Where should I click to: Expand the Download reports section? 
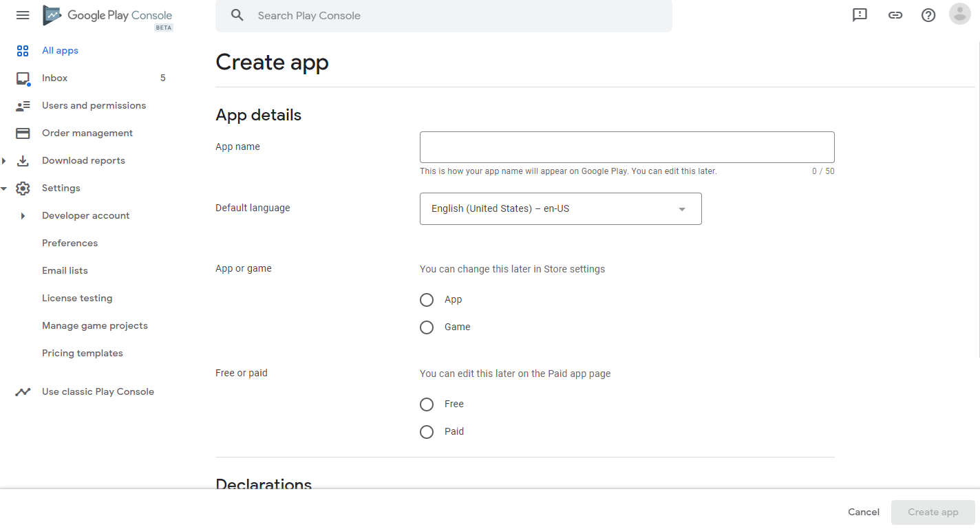(4, 161)
